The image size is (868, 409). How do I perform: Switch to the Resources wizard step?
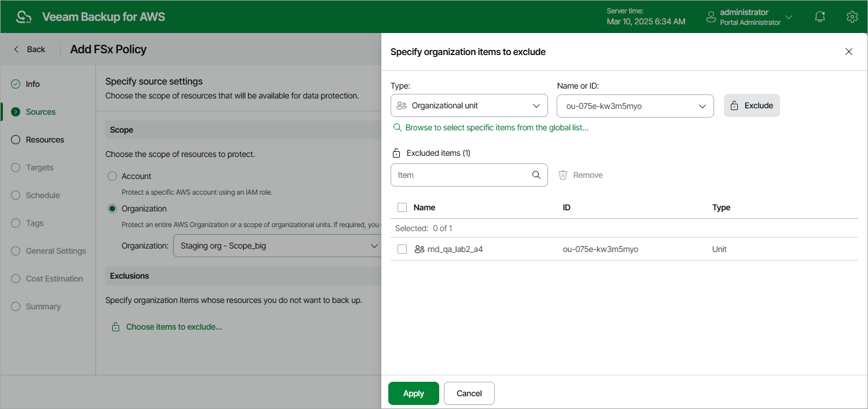tap(45, 140)
